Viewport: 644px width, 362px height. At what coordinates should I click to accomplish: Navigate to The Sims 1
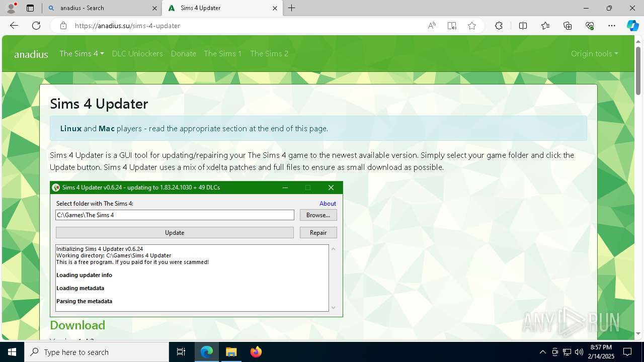[223, 53]
